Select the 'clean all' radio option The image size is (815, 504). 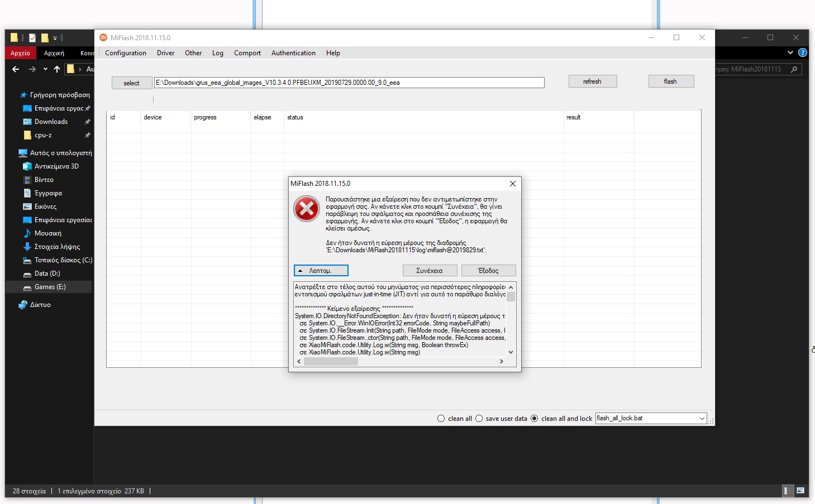441,419
